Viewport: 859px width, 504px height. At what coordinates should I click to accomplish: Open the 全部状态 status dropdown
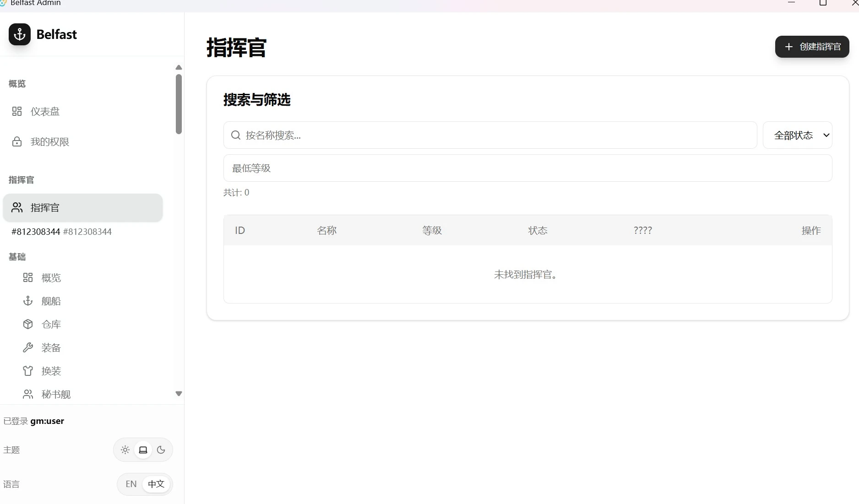click(797, 135)
